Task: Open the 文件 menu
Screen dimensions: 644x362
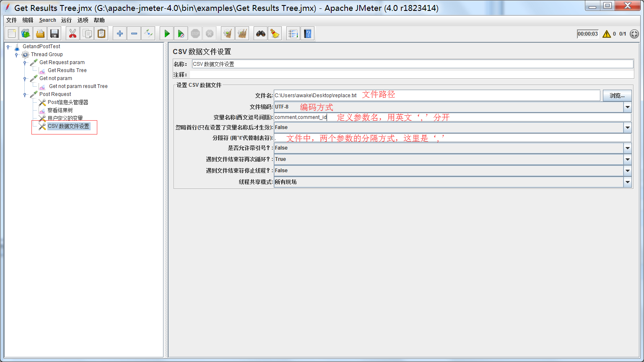Action: tap(12, 20)
